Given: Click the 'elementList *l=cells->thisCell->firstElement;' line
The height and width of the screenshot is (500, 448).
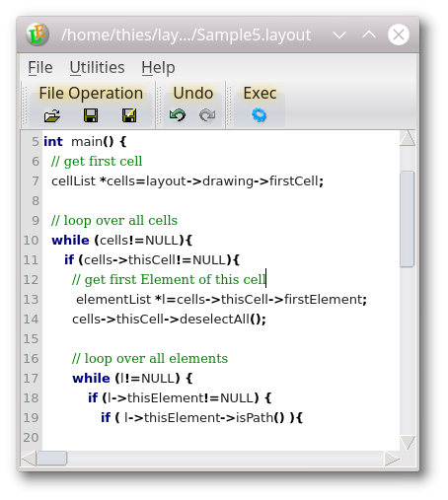Looking at the screenshot, I should [x=221, y=300].
